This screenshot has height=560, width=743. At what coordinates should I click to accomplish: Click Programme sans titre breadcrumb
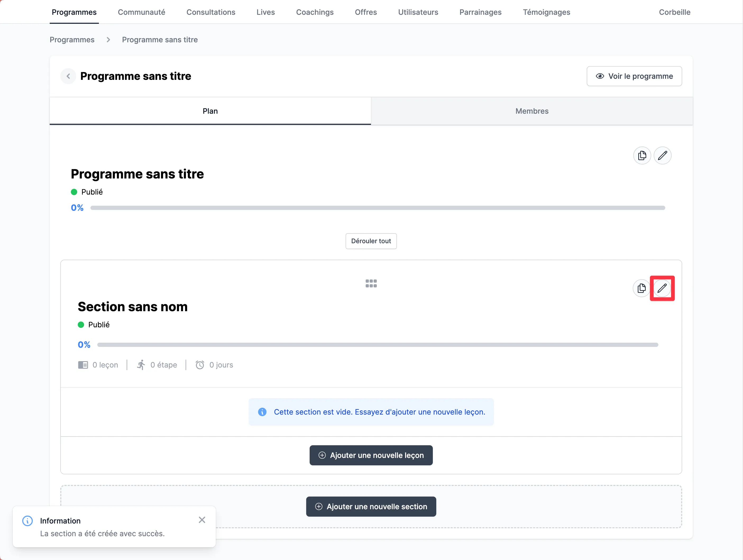160,40
